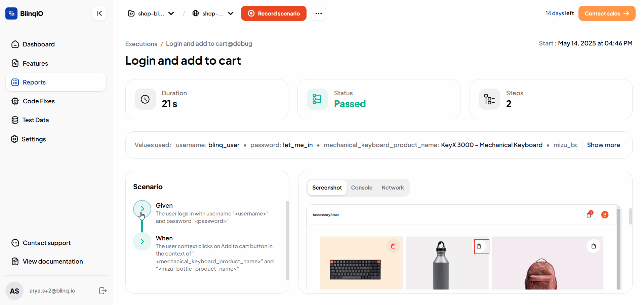
Task: Go to Executions breadcrumb link
Action: (x=141, y=44)
